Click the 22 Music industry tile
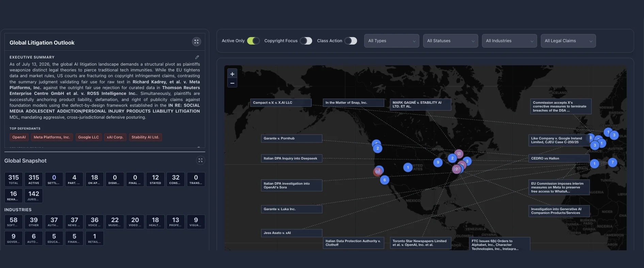Image resolution: width=644 pixels, height=268 pixels. tap(115, 222)
